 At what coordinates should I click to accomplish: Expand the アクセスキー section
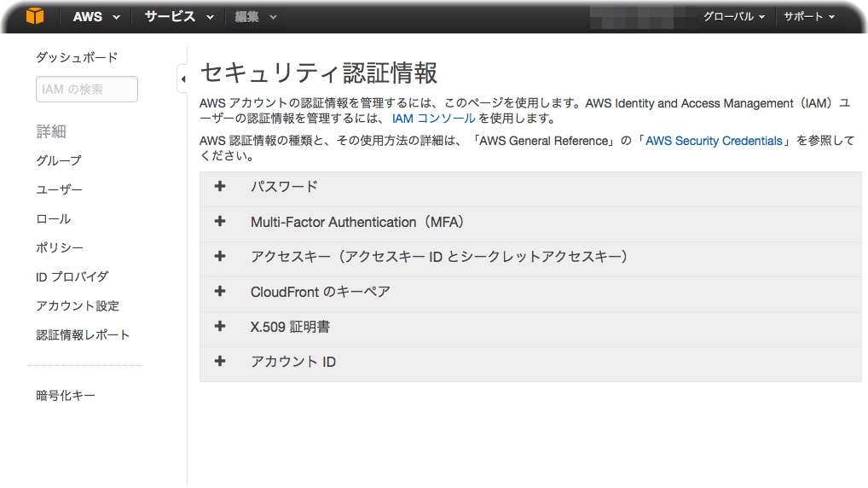pyautogui.click(x=438, y=256)
